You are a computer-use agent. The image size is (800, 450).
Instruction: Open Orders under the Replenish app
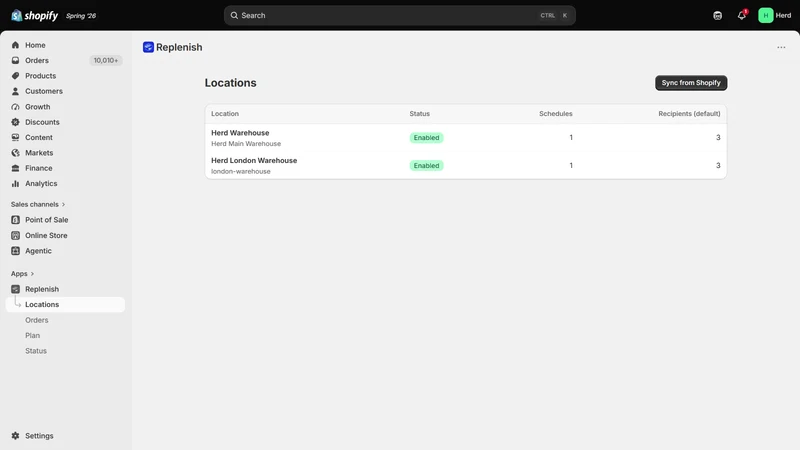(x=37, y=320)
